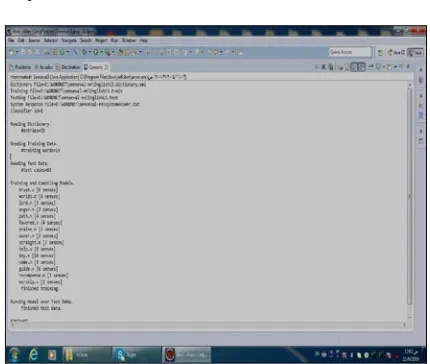Open the Source menu

coord(34,40)
